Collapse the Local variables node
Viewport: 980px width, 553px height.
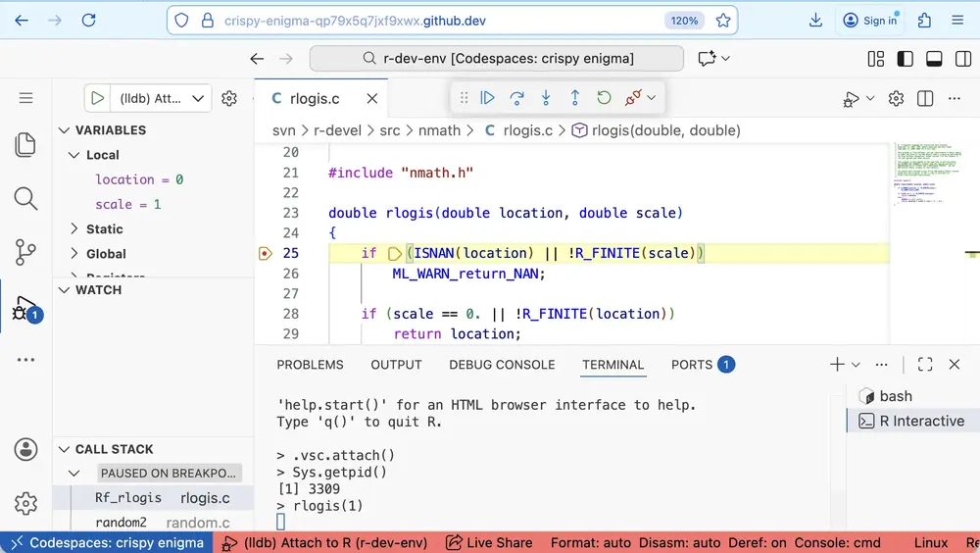click(75, 155)
